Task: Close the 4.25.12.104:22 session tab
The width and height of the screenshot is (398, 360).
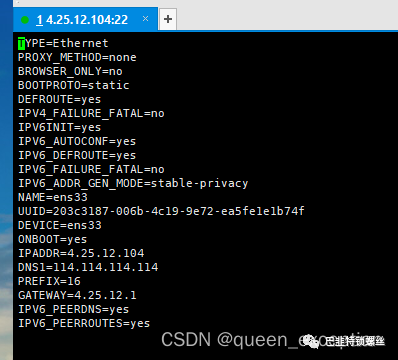Action: pyautogui.click(x=145, y=19)
